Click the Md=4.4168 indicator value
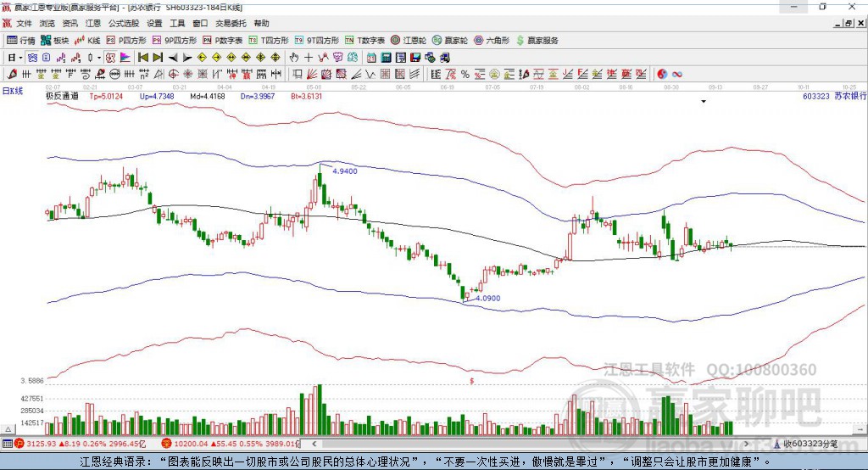 (x=208, y=97)
